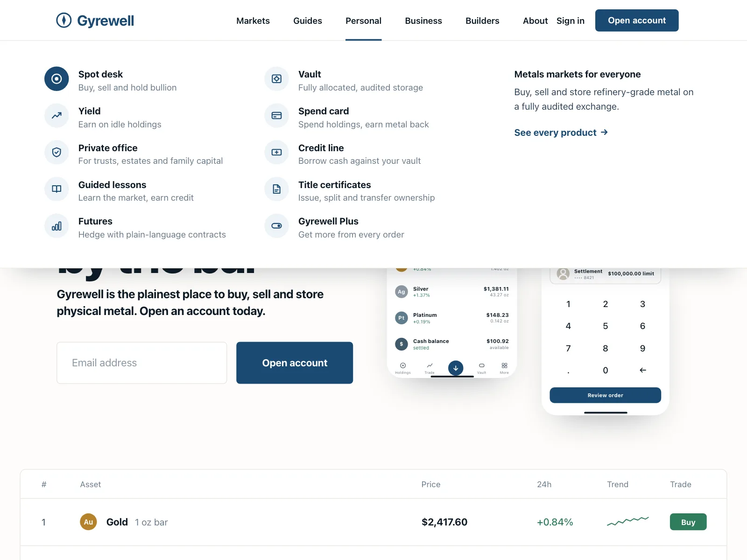Click the Asset column header
Image resolution: width=747 pixels, height=560 pixels.
click(91, 484)
